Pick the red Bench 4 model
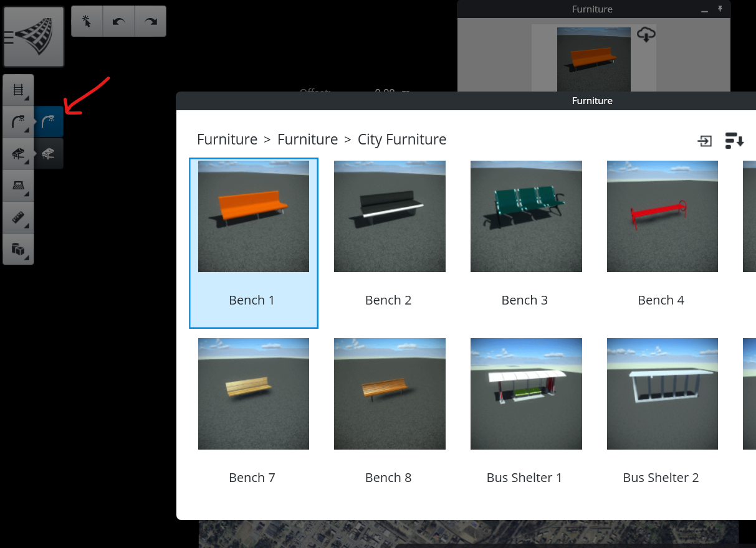 tap(662, 217)
